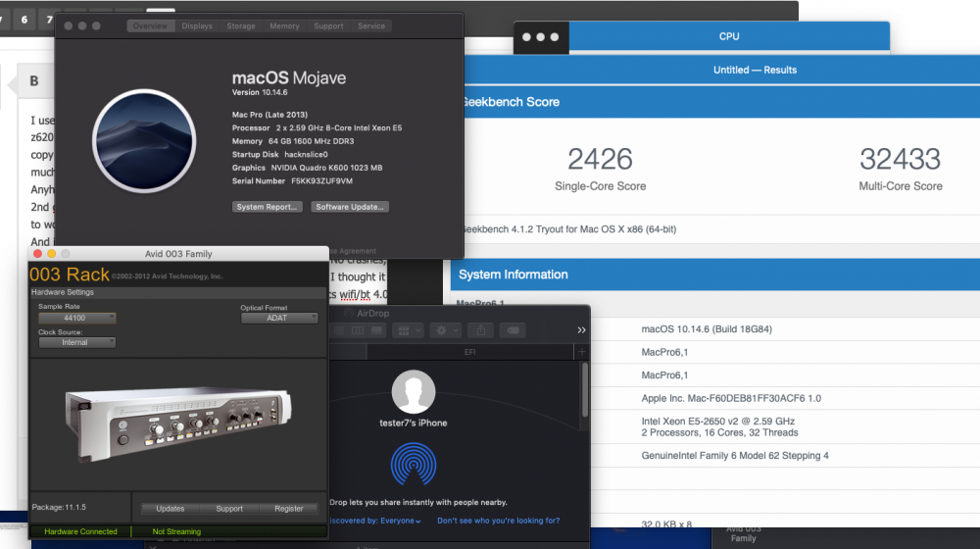Click the serial number F5KK93ZUF9VM
980x549 pixels.
click(x=321, y=181)
